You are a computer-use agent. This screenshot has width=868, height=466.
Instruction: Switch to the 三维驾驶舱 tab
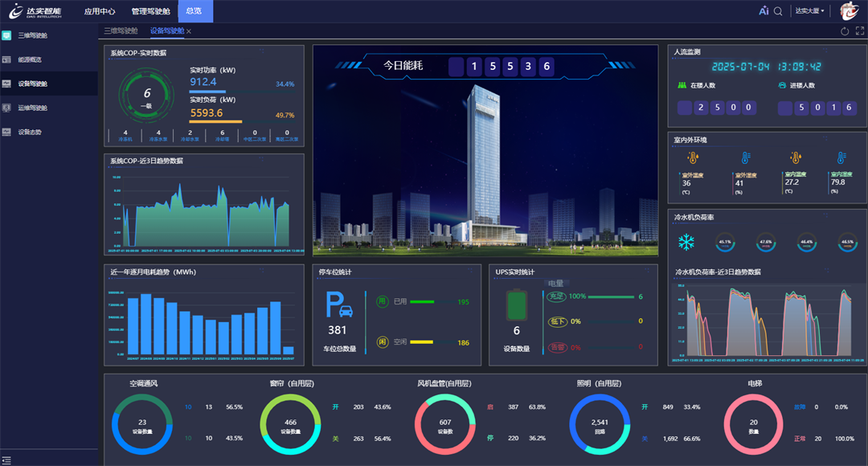tap(121, 31)
